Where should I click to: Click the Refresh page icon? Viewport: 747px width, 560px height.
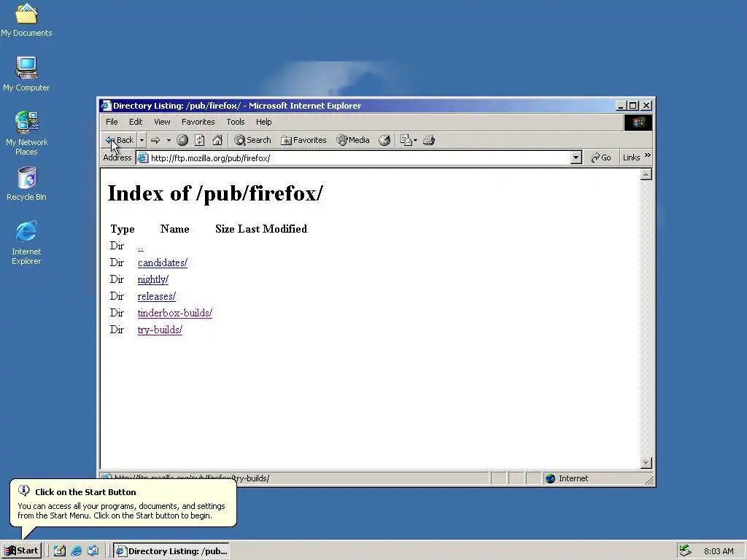click(200, 140)
